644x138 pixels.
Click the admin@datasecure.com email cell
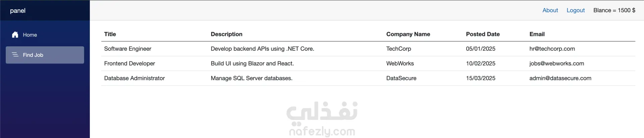click(560, 78)
